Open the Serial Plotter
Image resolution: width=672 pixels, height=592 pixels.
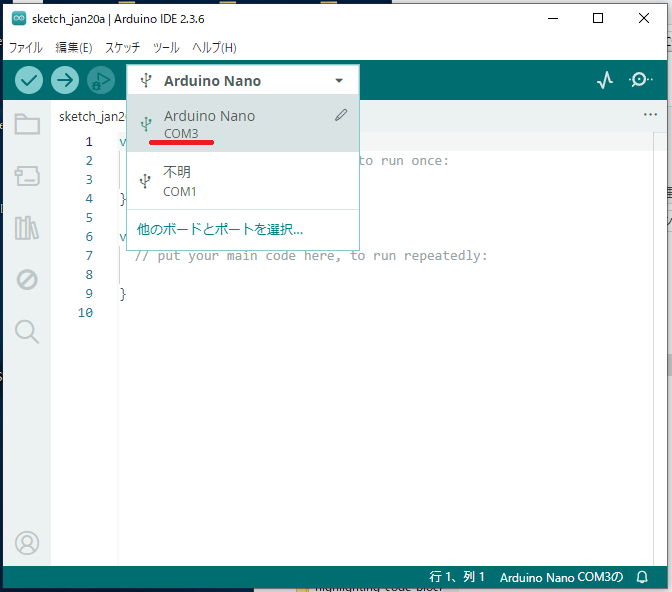pos(604,80)
